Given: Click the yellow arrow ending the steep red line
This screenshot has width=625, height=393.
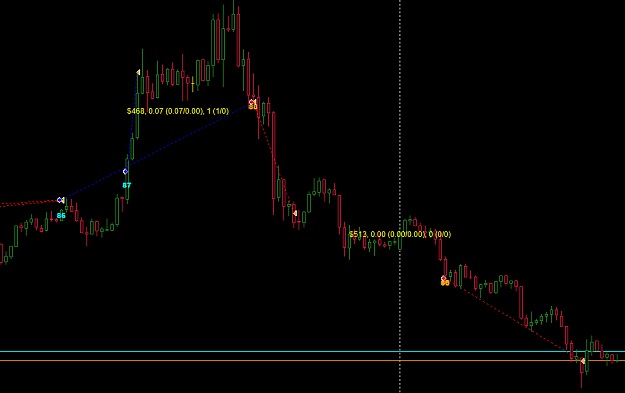Looking at the screenshot, I should tap(295, 213).
